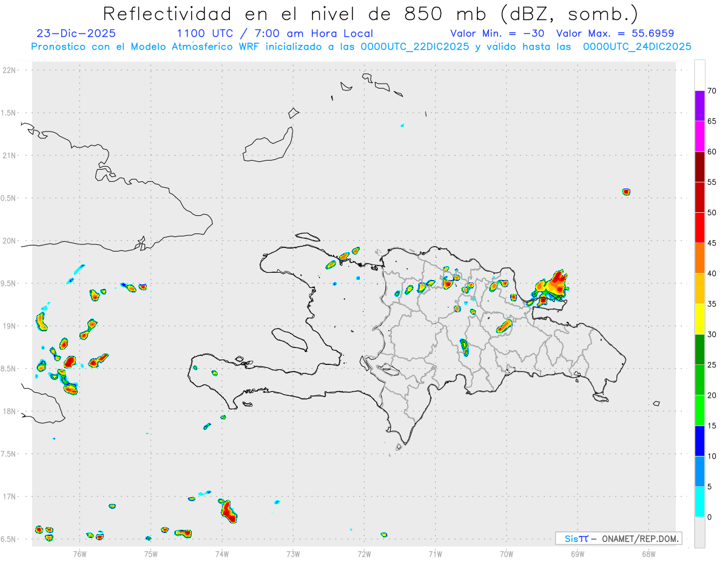Image resolution: width=728 pixels, height=562 pixels.
Task: Click the red storm cell near 17N 74W
Action: point(228,511)
